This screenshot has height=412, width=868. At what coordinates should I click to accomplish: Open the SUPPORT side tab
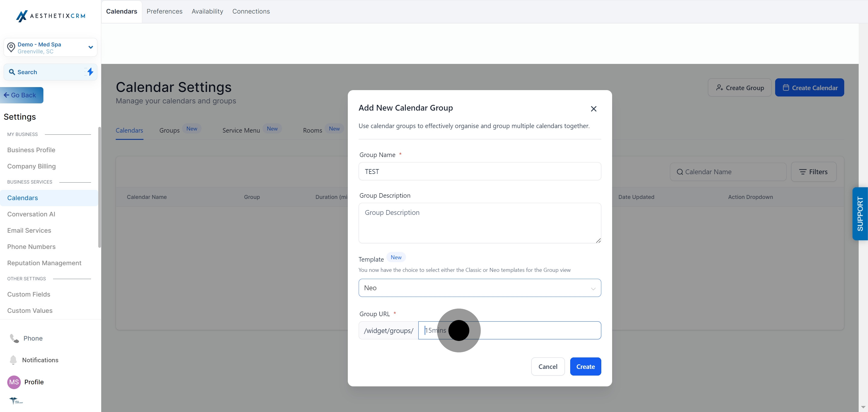point(860,214)
